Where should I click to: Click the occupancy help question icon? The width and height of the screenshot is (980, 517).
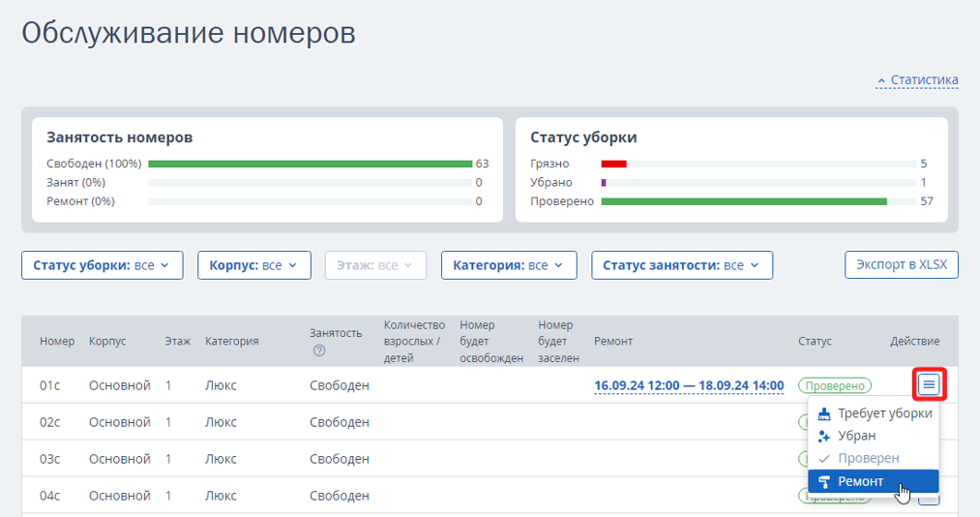click(319, 350)
